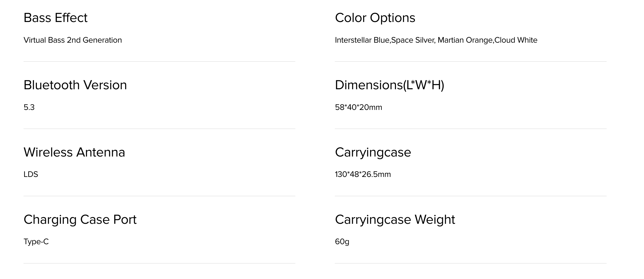Select the Type-C port value
644x279 pixels.
[x=36, y=242]
